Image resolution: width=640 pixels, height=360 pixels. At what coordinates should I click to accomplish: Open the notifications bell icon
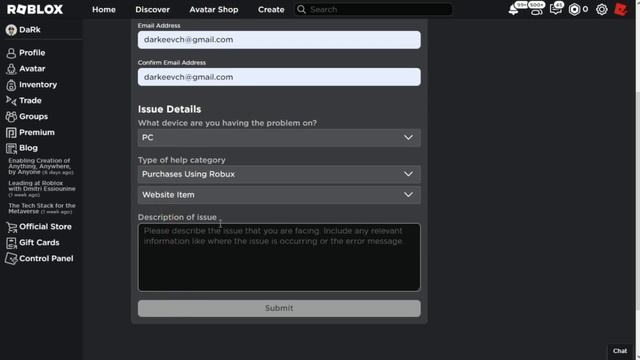(x=513, y=10)
